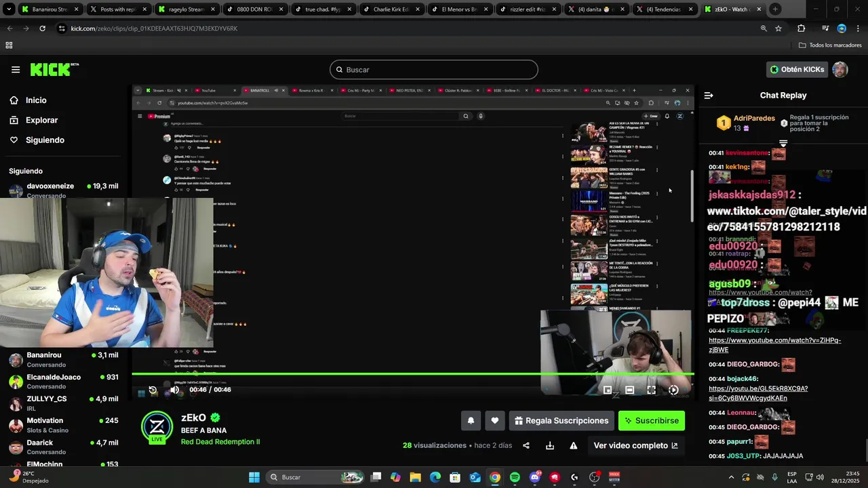Open the Kick hamburger menu

pyautogui.click(x=16, y=69)
